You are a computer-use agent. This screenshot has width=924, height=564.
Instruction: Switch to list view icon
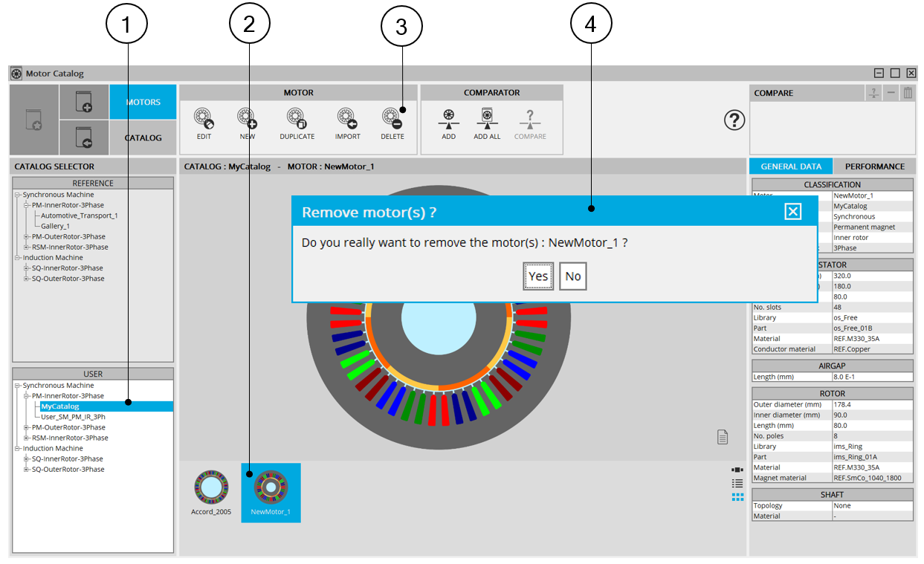coord(737,483)
